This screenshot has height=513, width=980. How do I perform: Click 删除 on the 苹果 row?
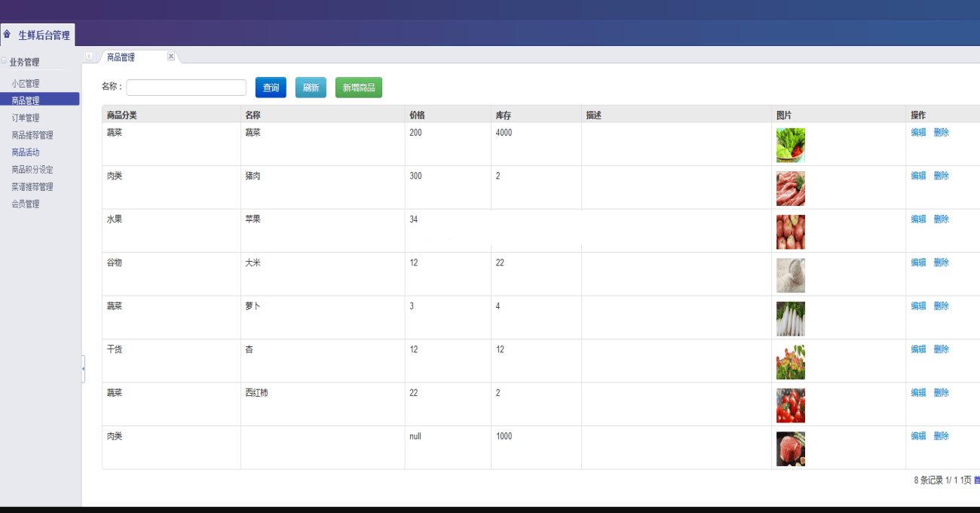click(941, 219)
